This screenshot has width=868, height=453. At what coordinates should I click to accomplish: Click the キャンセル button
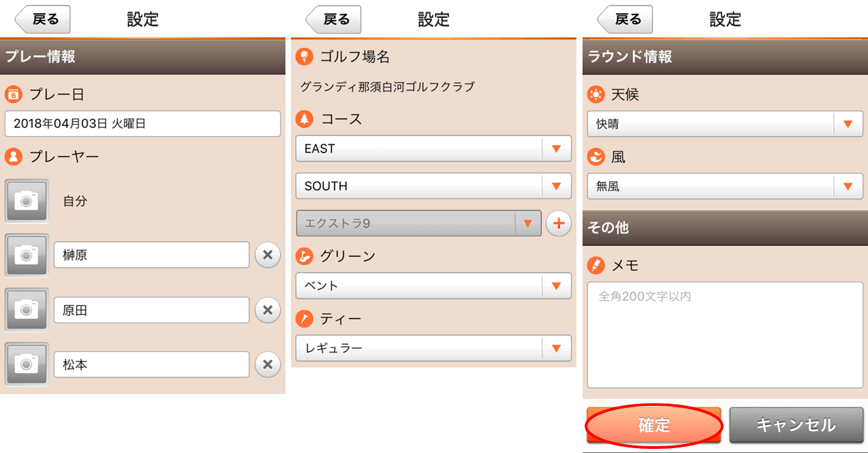tap(796, 425)
